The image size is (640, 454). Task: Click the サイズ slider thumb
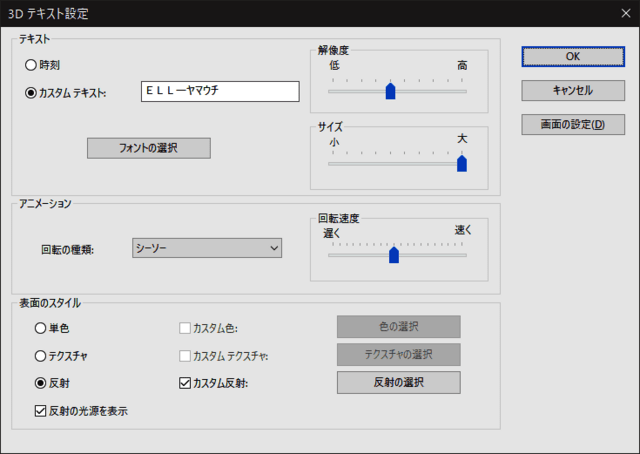(x=461, y=164)
